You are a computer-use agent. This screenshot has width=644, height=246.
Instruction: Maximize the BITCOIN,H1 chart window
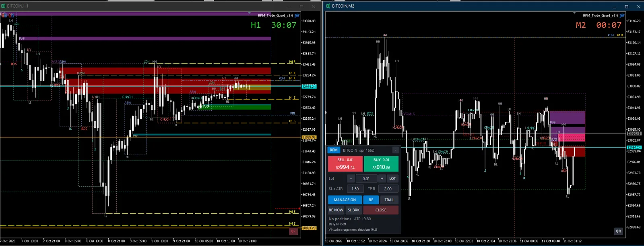[x=301, y=6]
